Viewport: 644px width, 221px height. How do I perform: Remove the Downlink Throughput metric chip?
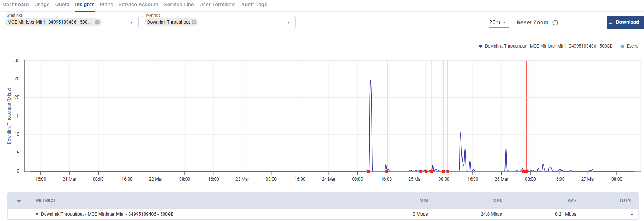[x=194, y=22]
